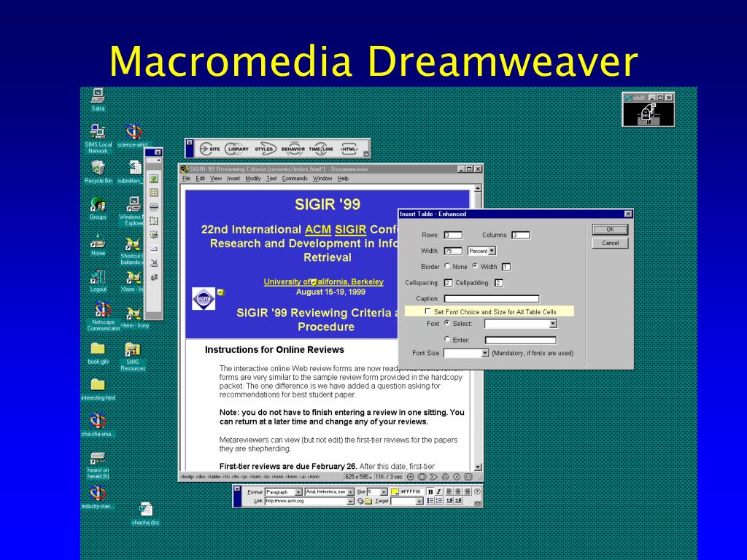Select the book-gifs folder on the desktop

(98, 354)
